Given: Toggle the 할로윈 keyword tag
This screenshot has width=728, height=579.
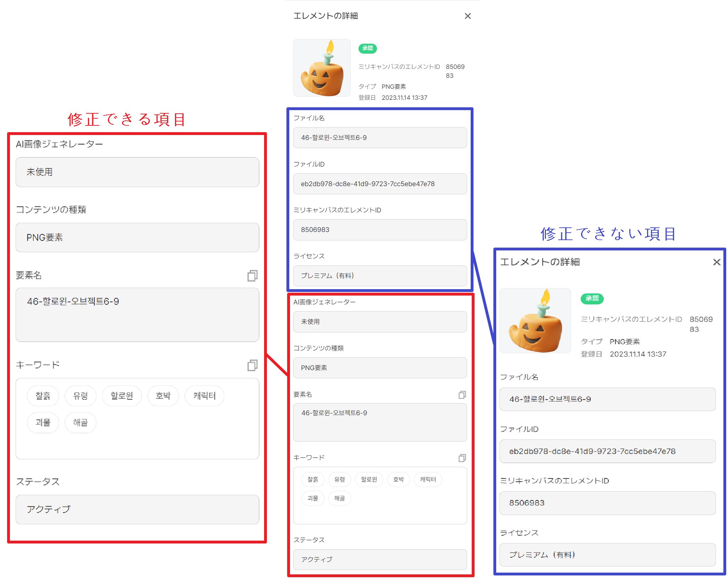Looking at the screenshot, I should point(122,396).
